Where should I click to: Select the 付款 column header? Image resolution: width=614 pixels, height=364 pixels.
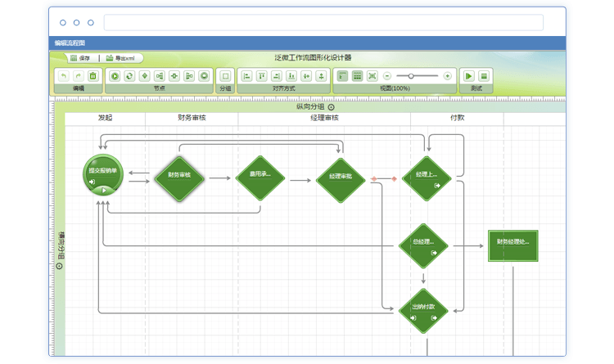tap(457, 118)
